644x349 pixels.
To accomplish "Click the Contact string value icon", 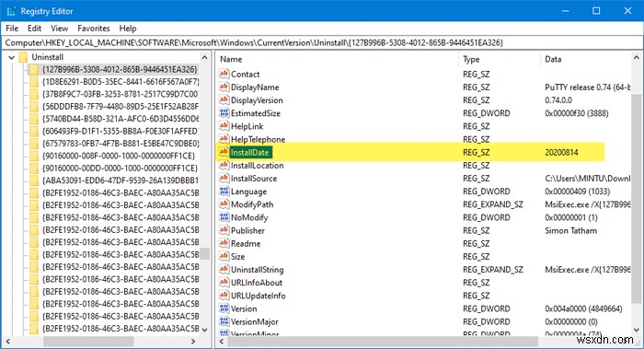I will pyautogui.click(x=224, y=74).
